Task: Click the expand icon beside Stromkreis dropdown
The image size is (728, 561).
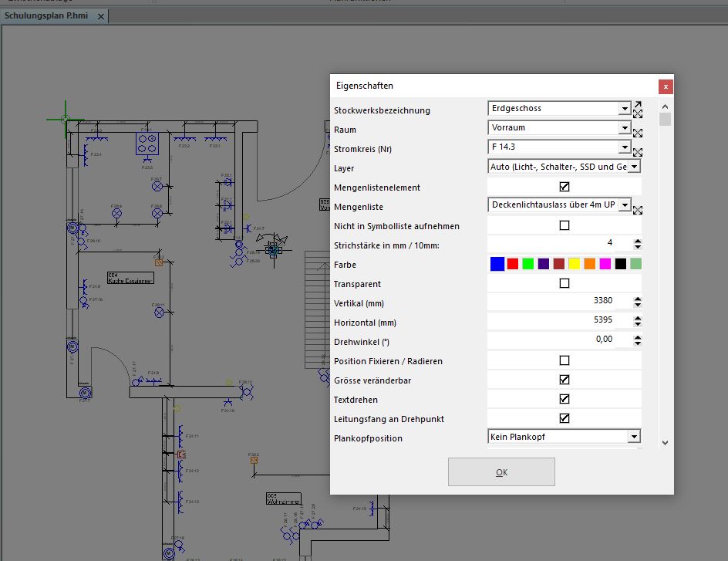Action: [638, 152]
